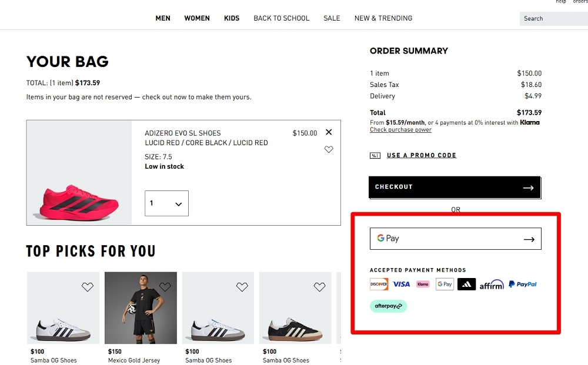Click the CHECKOUT button
588x365 pixels.
pyautogui.click(x=455, y=186)
